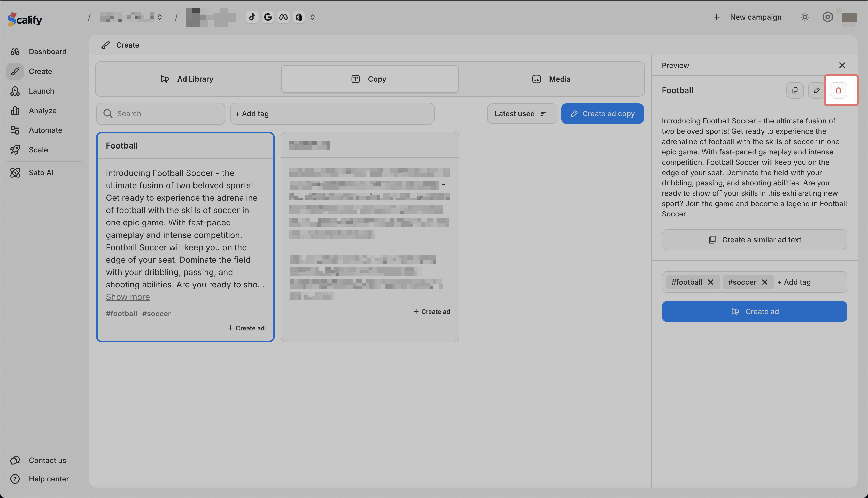868x498 pixels.
Task: Click the Show more link on the Football card
Action: (x=128, y=297)
